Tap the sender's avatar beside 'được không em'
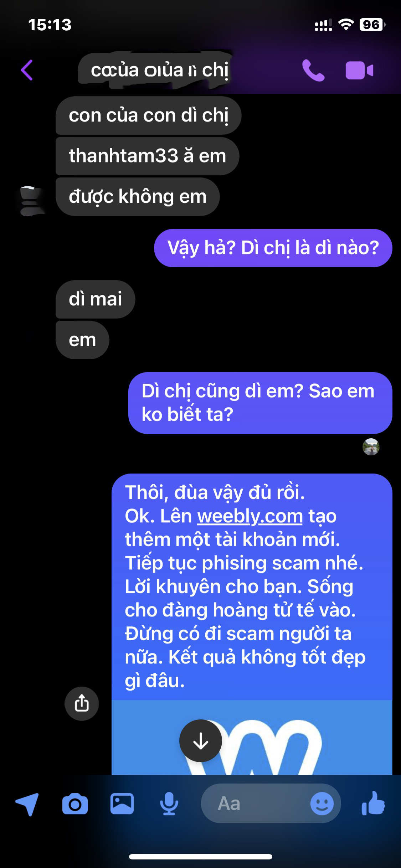Image resolution: width=401 pixels, height=868 pixels. [x=31, y=201]
